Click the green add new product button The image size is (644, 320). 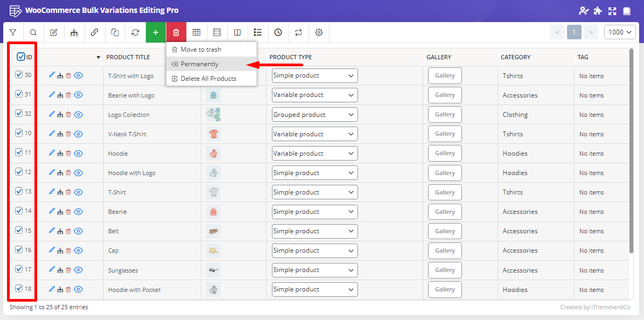click(156, 32)
